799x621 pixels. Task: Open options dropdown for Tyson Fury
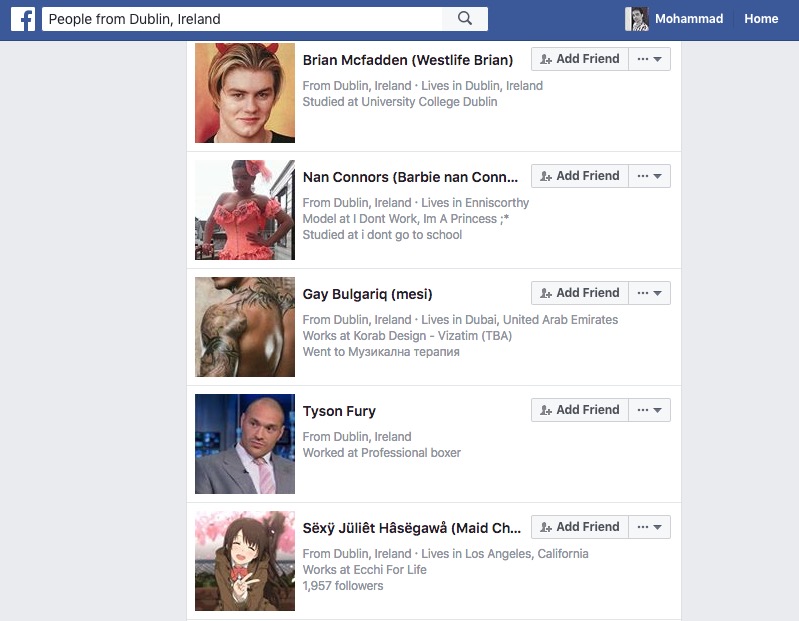650,410
